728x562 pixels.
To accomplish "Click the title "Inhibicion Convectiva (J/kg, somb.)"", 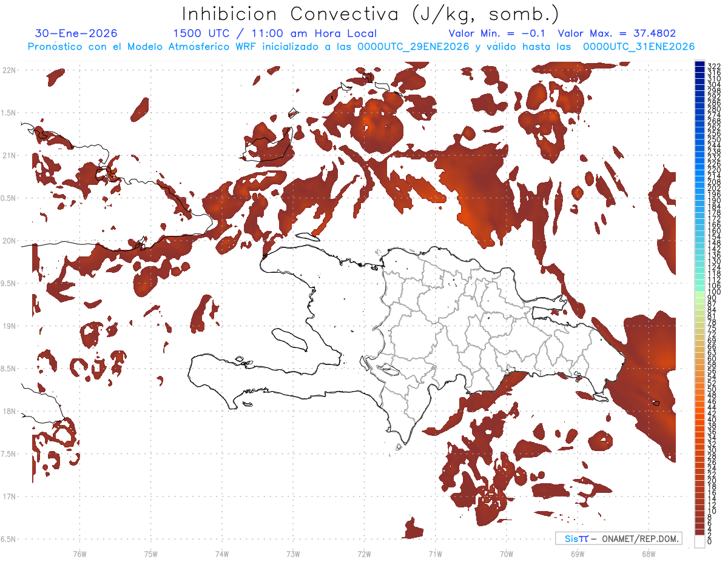I will tap(371, 15).
